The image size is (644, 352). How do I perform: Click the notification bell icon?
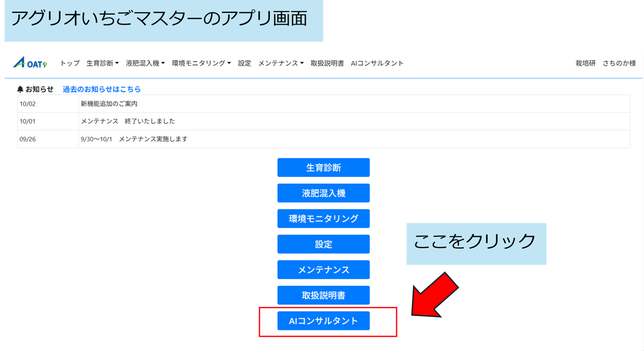pos(20,89)
